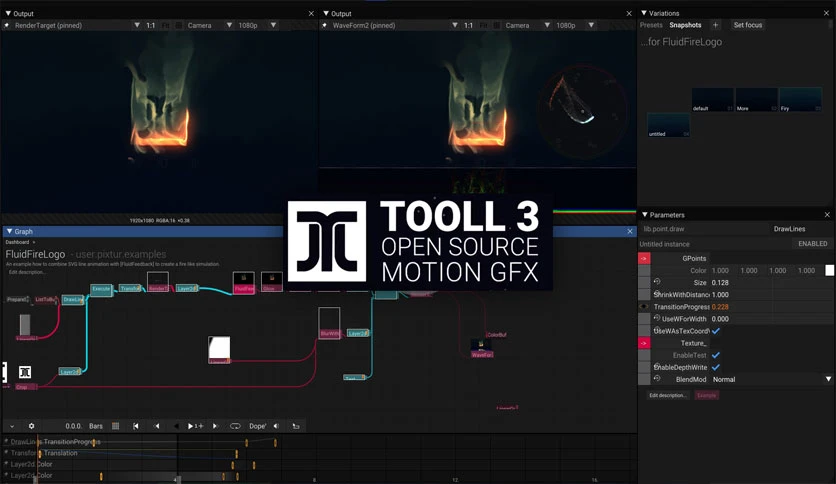Image resolution: width=836 pixels, height=484 pixels.
Task: Step to the next keyframe
Action: pos(215,426)
